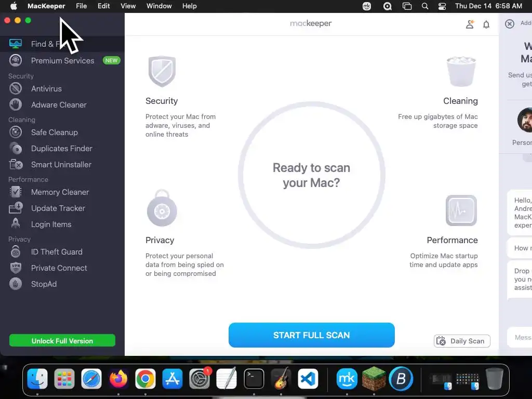This screenshot has width=532, height=399.
Task: Open the Adware Cleaner hand icon
Action: 15,104
